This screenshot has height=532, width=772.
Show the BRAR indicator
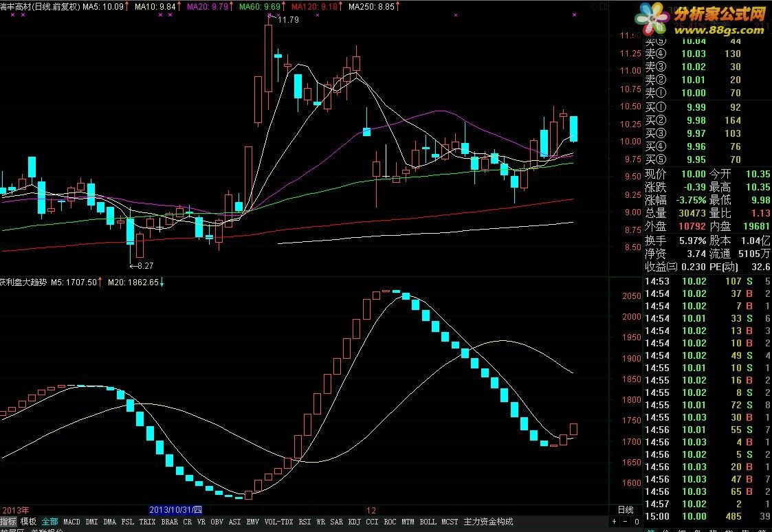pyautogui.click(x=169, y=522)
